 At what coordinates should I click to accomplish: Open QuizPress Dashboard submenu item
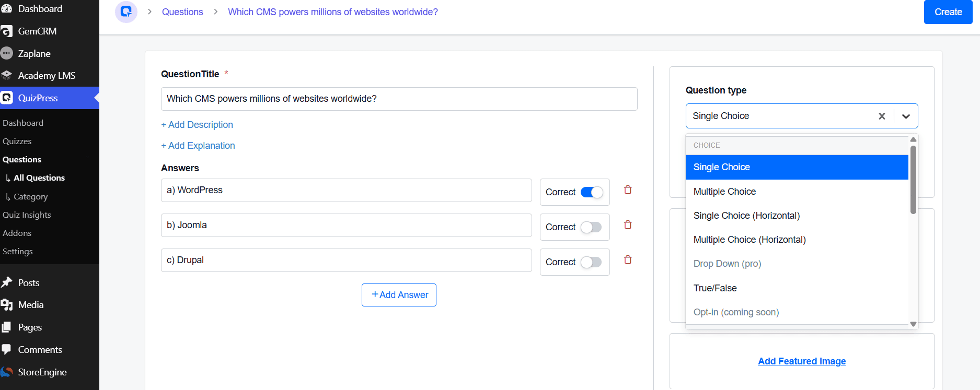pyautogui.click(x=23, y=123)
